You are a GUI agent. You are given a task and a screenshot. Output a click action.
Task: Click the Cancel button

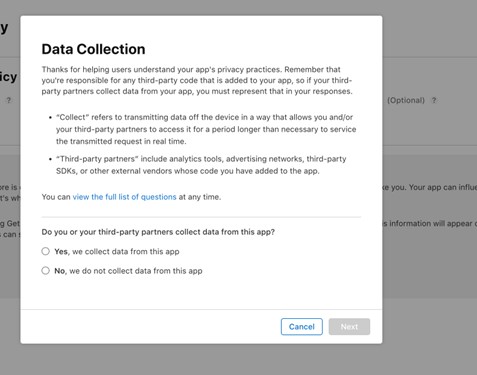[302, 327]
